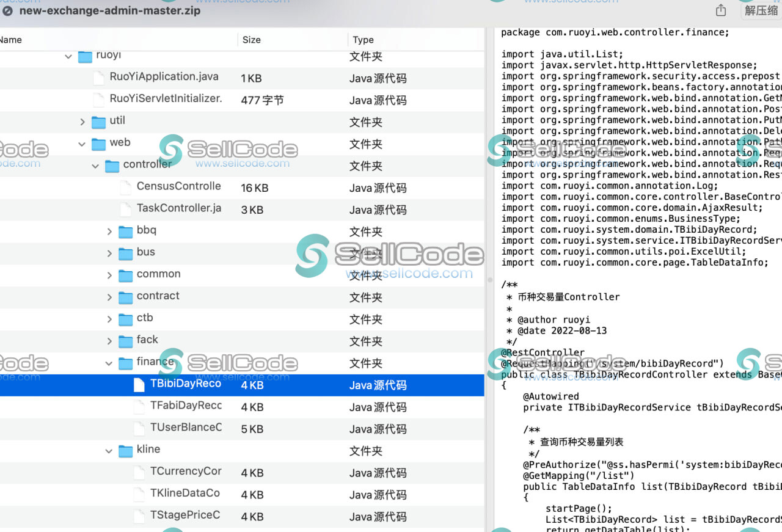Image resolution: width=782 pixels, height=532 pixels.
Task: Select the TKlineDataCo file name
Action: 185,493
